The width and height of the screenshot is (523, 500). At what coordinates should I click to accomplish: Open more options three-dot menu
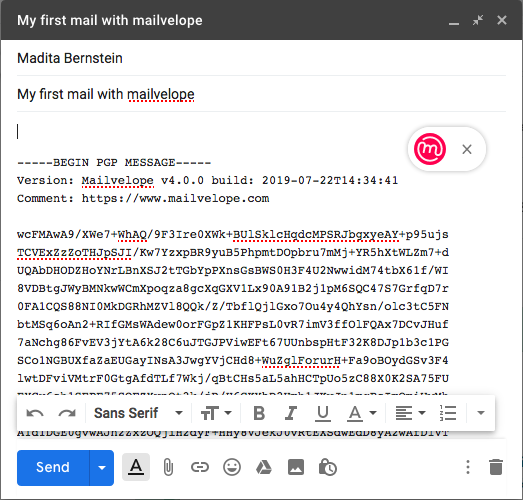pos(468,467)
